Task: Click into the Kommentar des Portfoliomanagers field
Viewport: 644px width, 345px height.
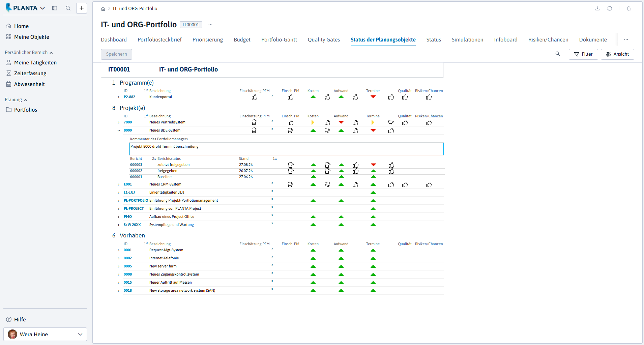Action: [287, 149]
